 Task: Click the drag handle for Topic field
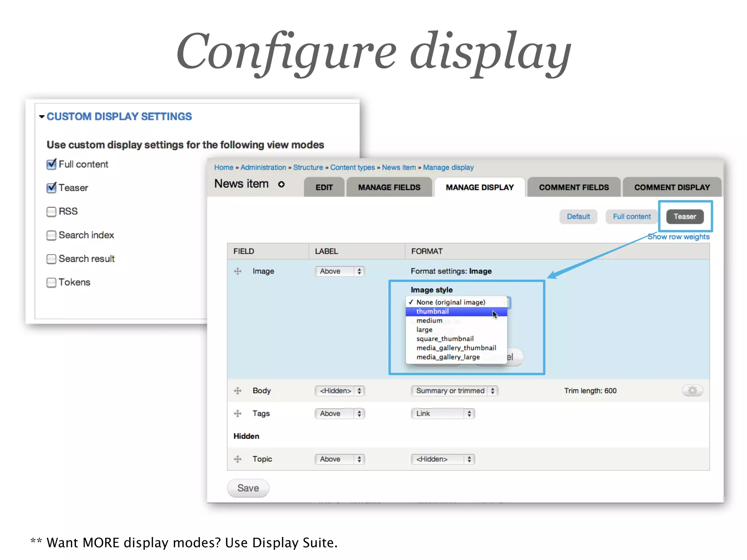(x=237, y=459)
